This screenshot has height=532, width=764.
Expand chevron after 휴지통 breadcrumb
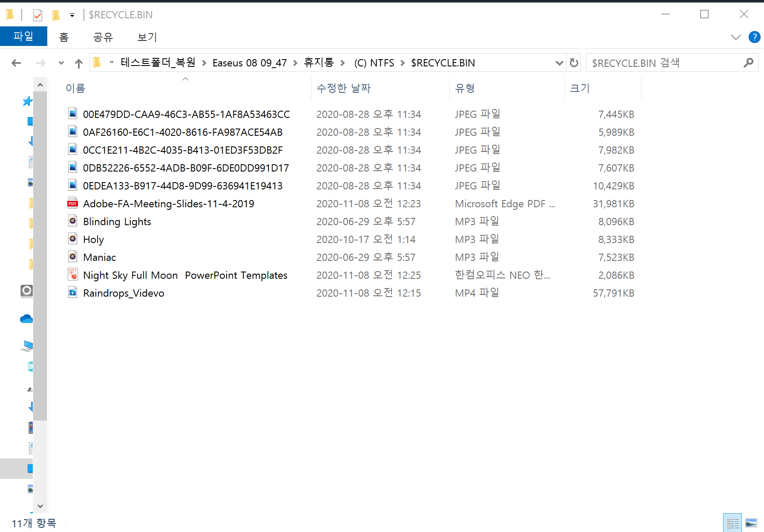pos(342,63)
